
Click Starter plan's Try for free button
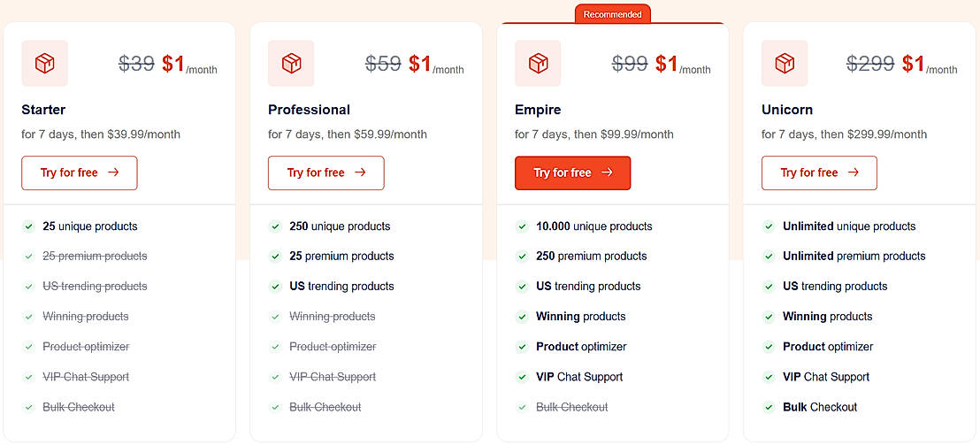[x=80, y=173]
